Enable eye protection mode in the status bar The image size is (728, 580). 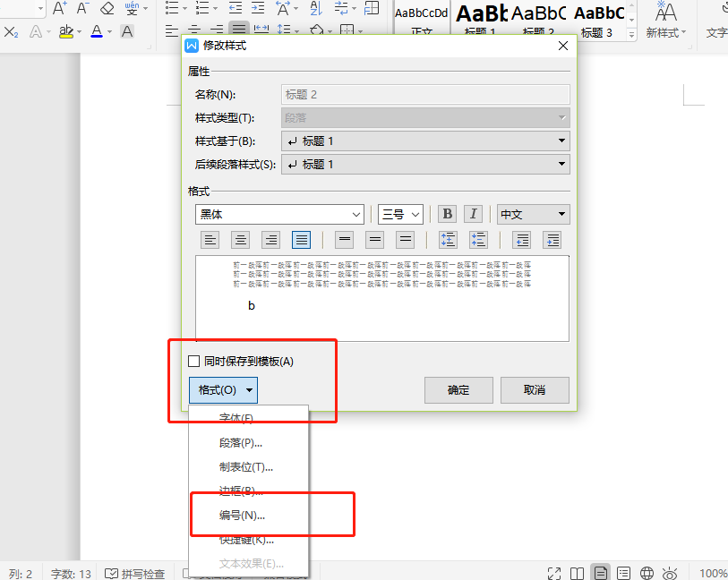pyautogui.click(x=670, y=572)
